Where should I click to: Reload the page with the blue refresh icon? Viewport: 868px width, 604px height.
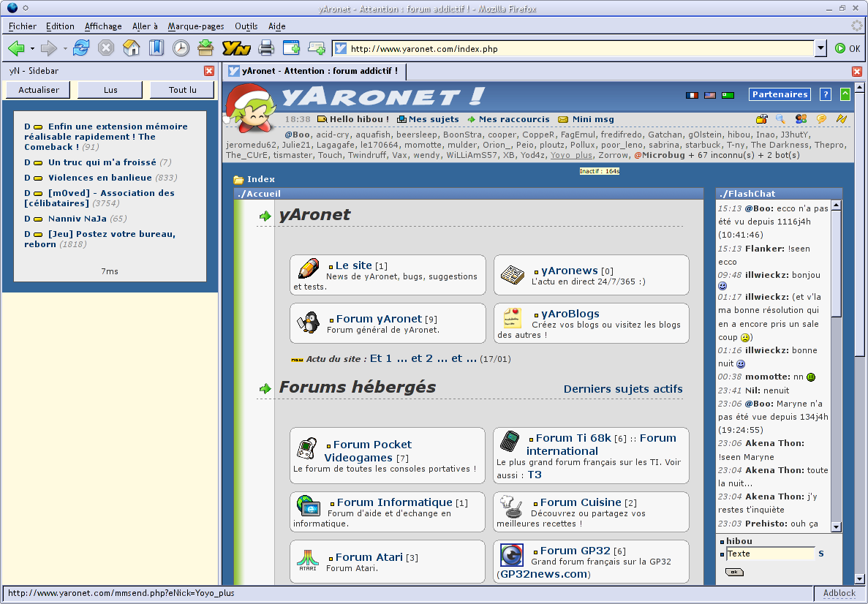(81, 48)
